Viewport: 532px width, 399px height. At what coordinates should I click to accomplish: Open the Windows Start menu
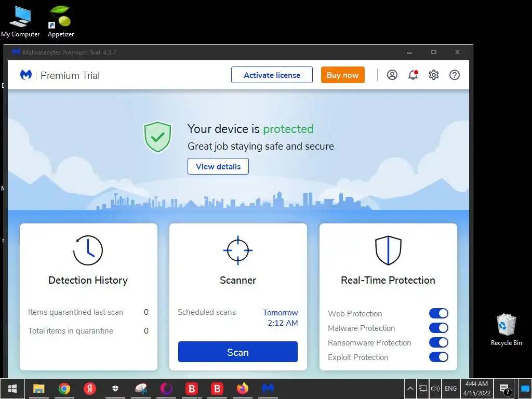(x=12, y=389)
